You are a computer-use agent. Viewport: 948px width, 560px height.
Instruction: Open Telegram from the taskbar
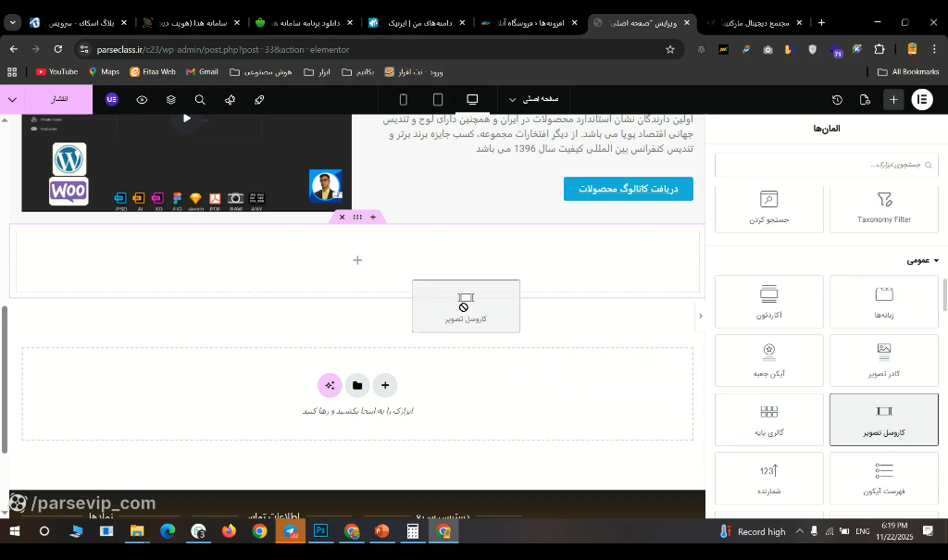pyautogui.click(x=290, y=531)
